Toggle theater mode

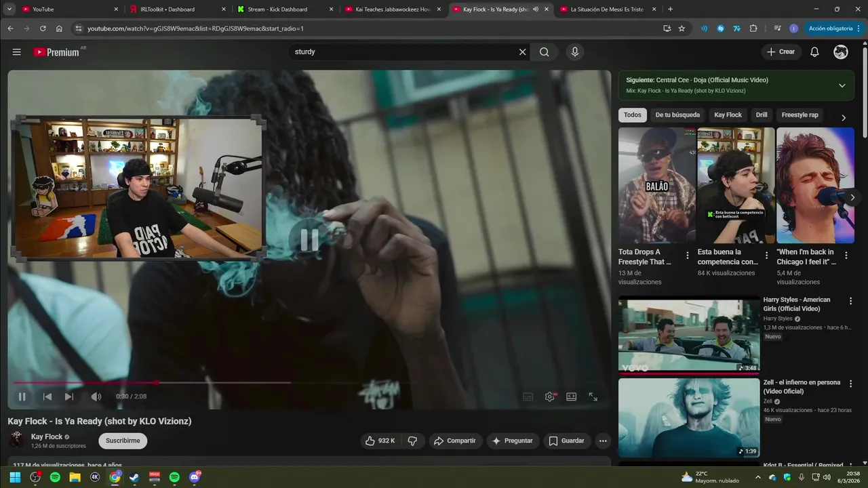[572, 396]
